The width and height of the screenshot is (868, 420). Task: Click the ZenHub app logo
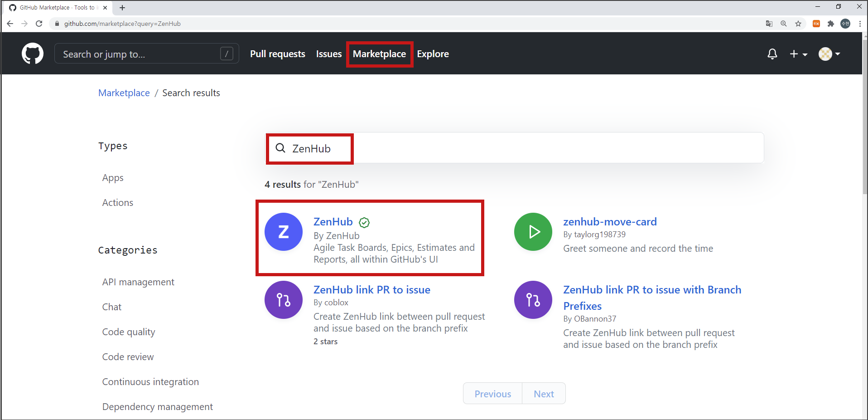pyautogui.click(x=284, y=232)
